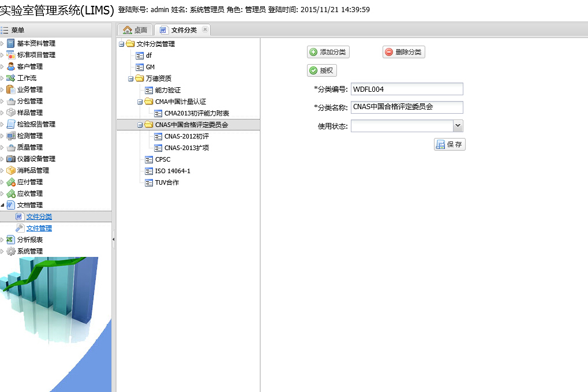The height and width of the screenshot is (392, 588).
Task: Click the 检测管理 monitor icon
Action: [11, 136]
